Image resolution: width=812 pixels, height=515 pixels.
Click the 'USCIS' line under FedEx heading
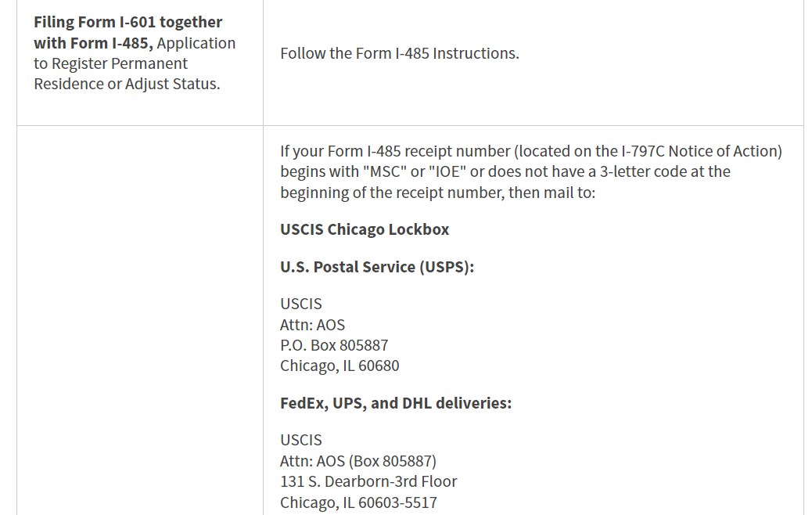[301, 440]
